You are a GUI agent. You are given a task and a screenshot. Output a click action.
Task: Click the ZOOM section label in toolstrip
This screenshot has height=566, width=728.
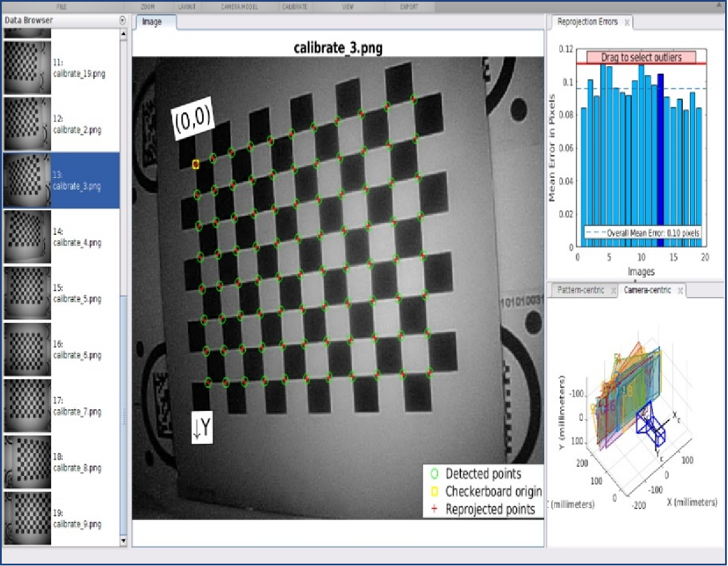tap(148, 7)
